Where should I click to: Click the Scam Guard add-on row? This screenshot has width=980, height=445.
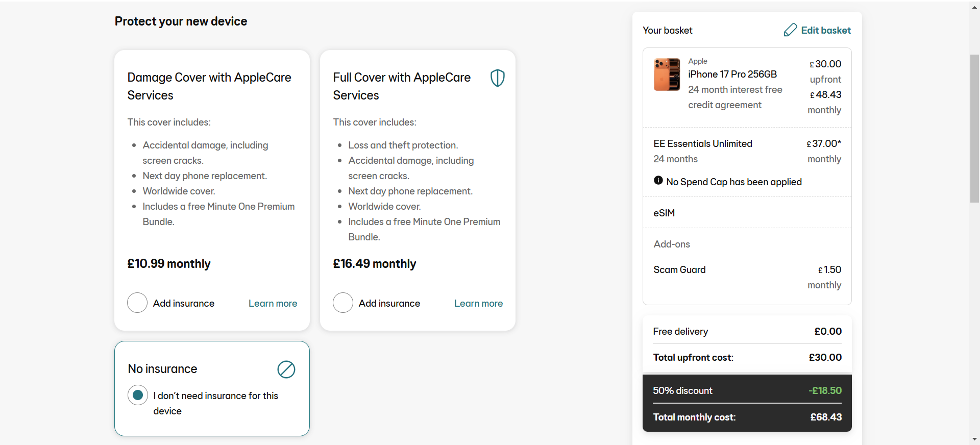[x=679, y=269]
